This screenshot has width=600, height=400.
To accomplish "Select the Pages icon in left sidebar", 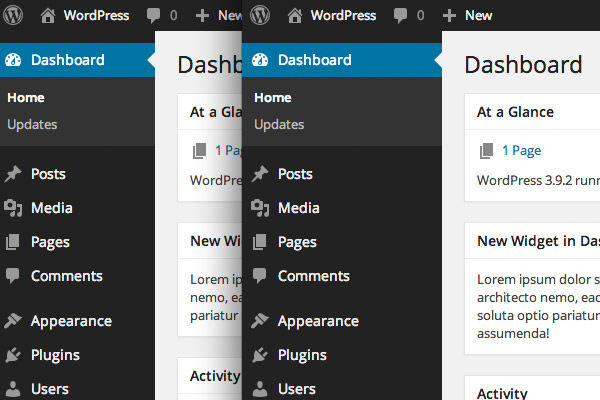I will coord(12,242).
